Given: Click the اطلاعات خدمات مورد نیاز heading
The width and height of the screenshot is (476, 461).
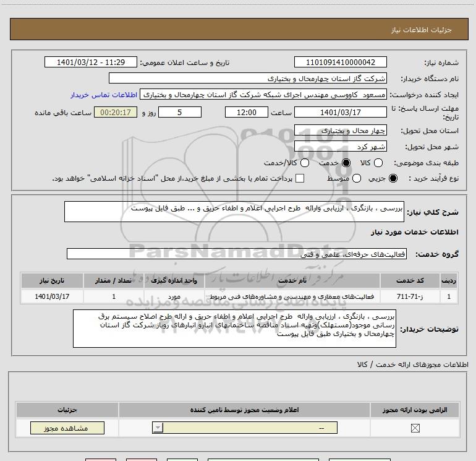Looking at the screenshot, I should click(414, 232).
